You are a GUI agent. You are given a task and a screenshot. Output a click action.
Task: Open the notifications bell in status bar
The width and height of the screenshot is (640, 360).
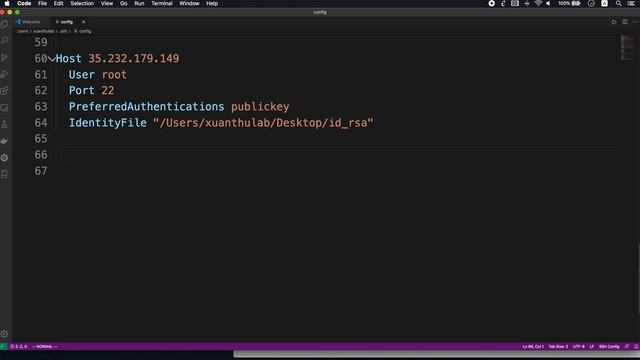click(636, 347)
